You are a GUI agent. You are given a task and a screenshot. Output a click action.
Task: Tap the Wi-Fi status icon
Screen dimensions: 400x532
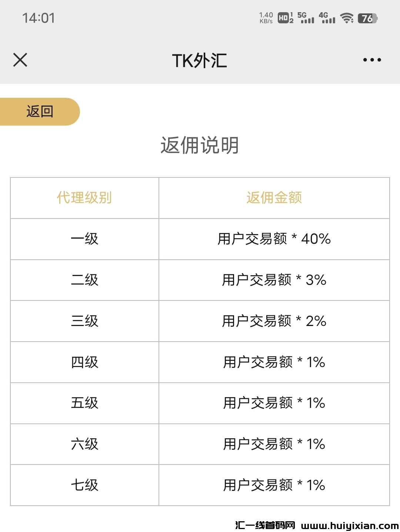pyautogui.click(x=347, y=18)
